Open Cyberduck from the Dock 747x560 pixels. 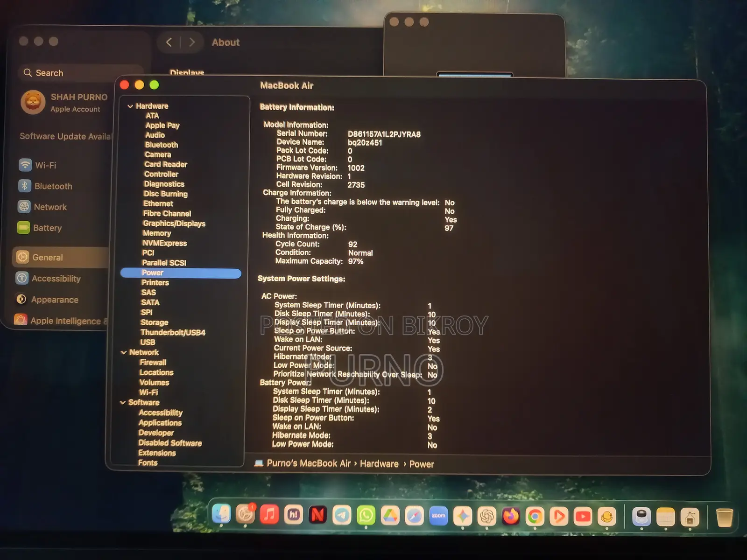pos(607,517)
